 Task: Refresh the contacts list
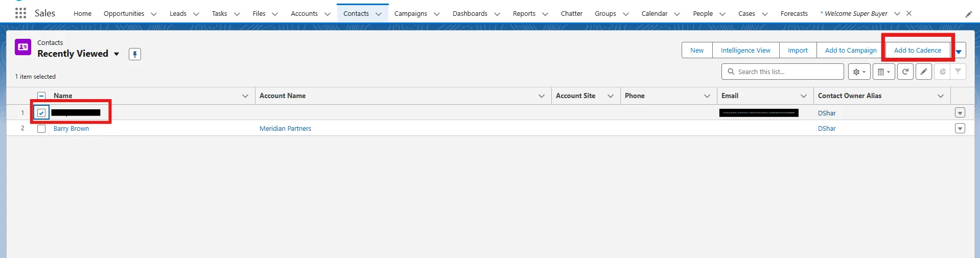(905, 72)
